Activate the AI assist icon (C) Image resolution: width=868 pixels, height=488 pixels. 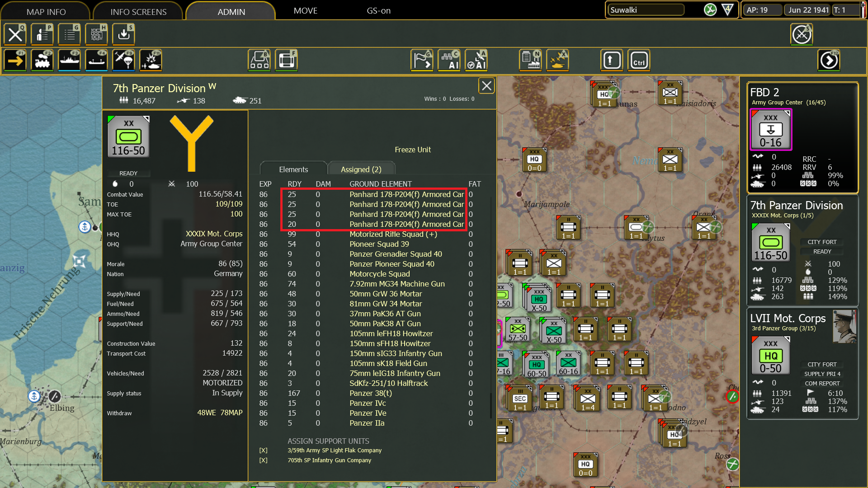(449, 60)
